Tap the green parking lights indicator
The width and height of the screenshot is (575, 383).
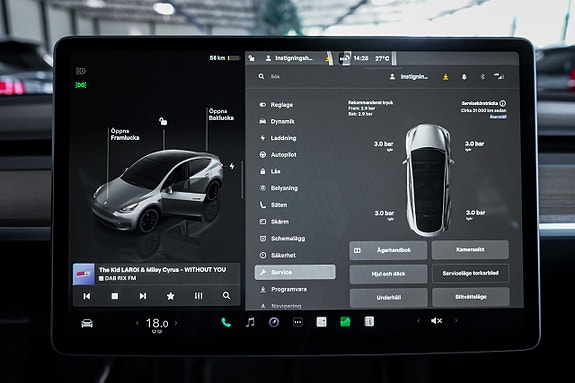[x=81, y=85]
